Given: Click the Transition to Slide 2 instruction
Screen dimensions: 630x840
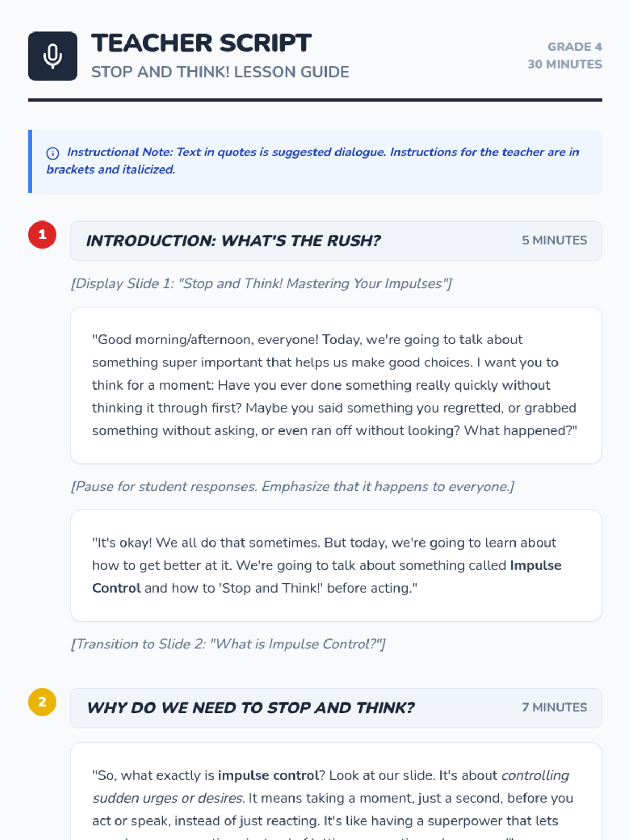Looking at the screenshot, I should pyautogui.click(x=228, y=644).
